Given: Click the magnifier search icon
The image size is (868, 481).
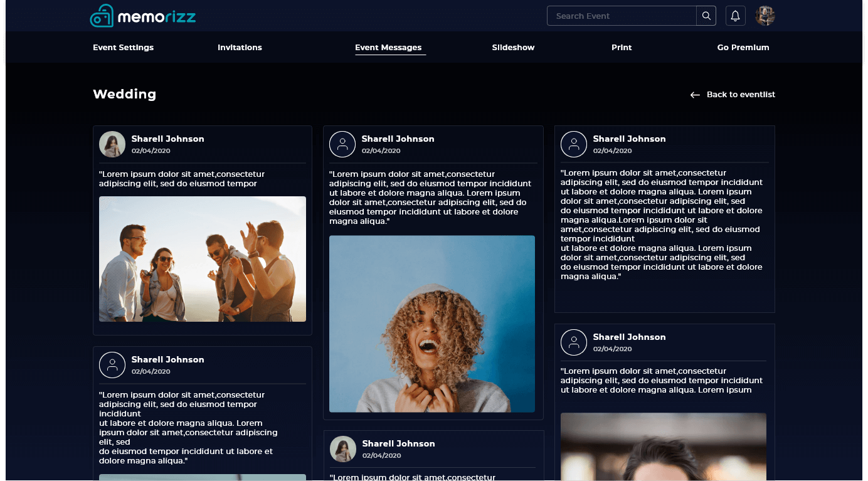Looking at the screenshot, I should coord(706,16).
